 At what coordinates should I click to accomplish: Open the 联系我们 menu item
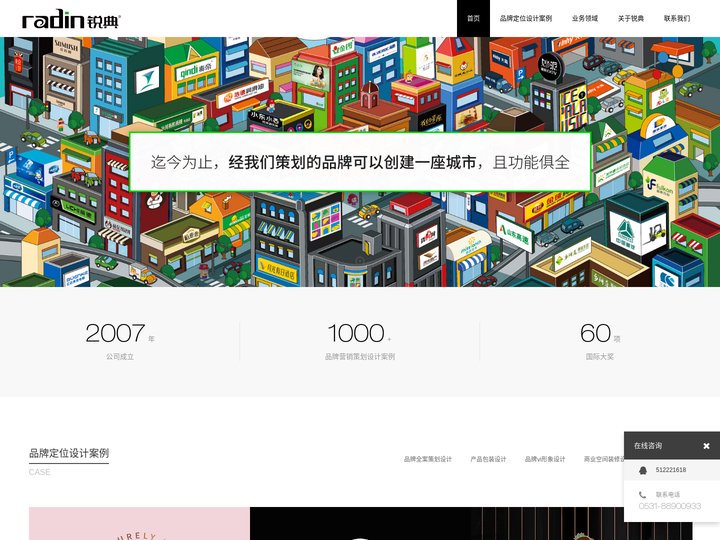tap(677, 18)
